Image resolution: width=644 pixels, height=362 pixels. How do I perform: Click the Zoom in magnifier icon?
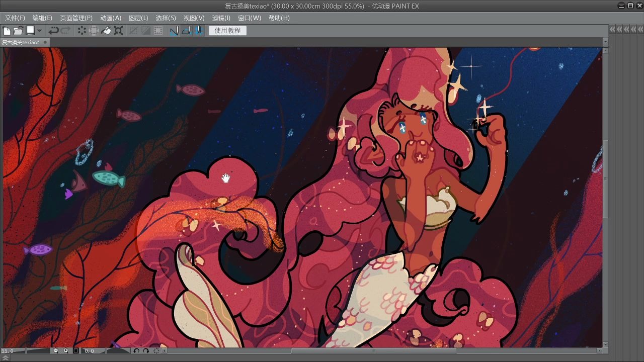[66, 351]
